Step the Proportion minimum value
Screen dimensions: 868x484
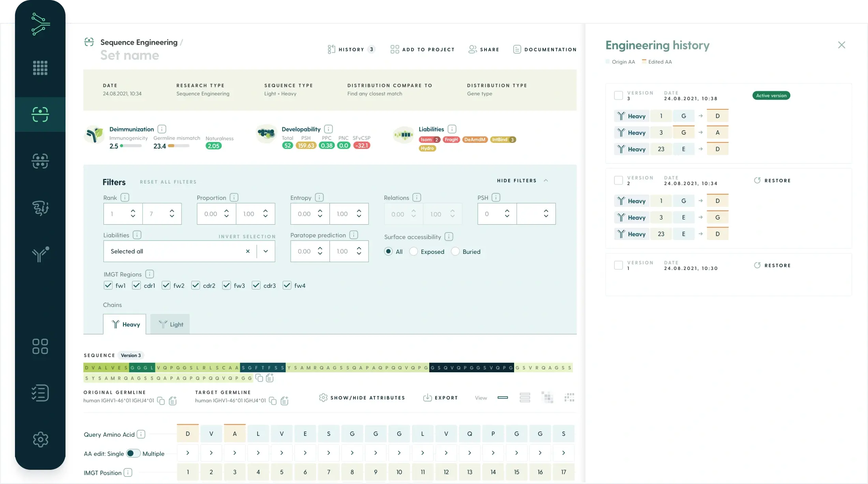pyautogui.click(x=226, y=214)
